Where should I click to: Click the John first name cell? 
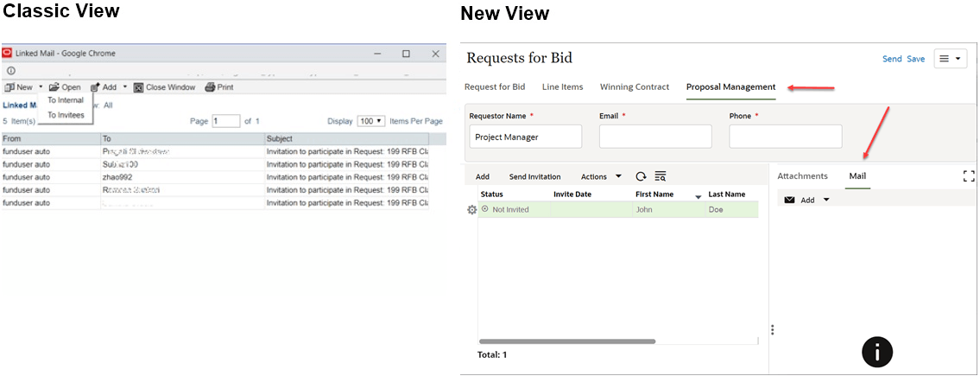click(668, 209)
